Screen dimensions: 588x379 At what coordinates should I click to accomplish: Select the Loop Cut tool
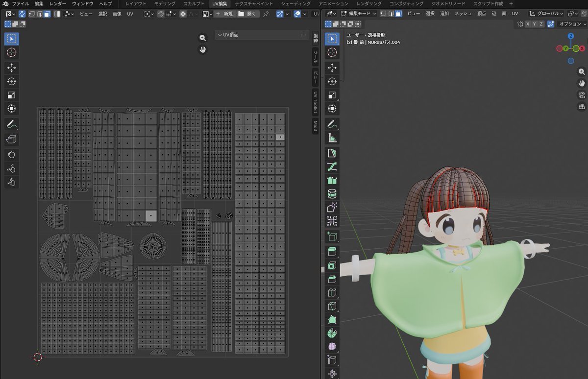point(332,293)
